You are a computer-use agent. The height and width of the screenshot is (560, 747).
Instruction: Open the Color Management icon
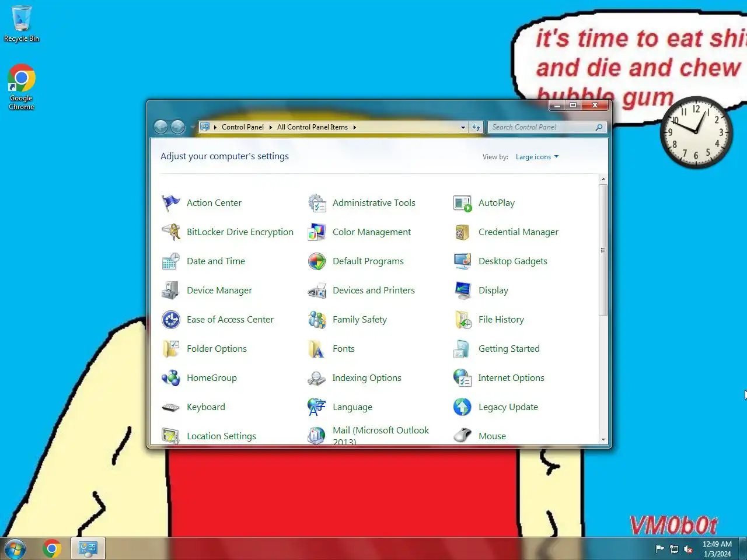pyautogui.click(x=316, y=232)
